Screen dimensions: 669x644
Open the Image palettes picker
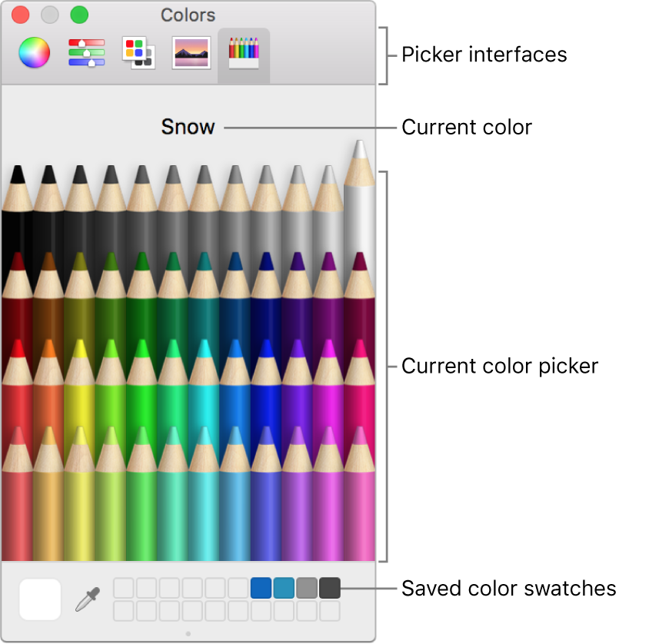tap(190, 54)
